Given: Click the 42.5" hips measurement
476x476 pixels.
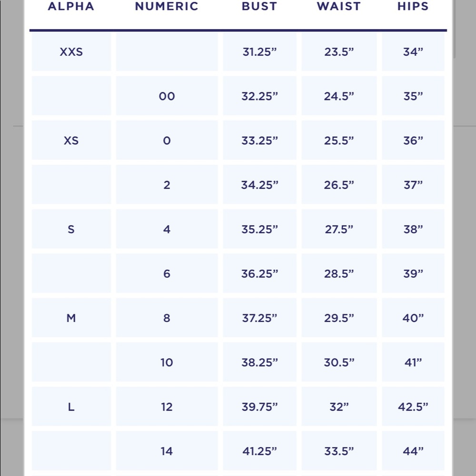Looking at the screenshot, I should click(413, 406).
